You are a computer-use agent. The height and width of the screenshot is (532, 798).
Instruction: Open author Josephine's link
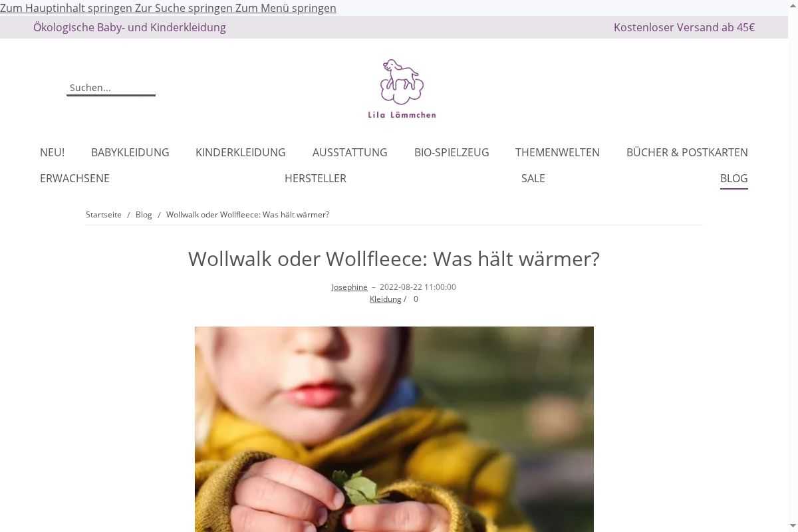[x=350, y=287]
